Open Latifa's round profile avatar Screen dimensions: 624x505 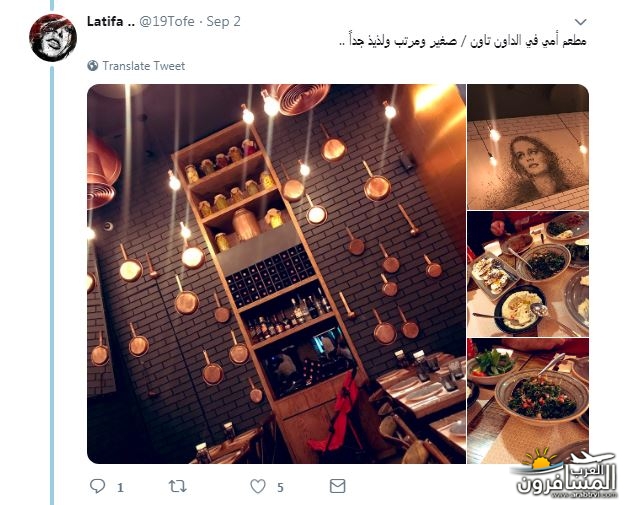53,38
